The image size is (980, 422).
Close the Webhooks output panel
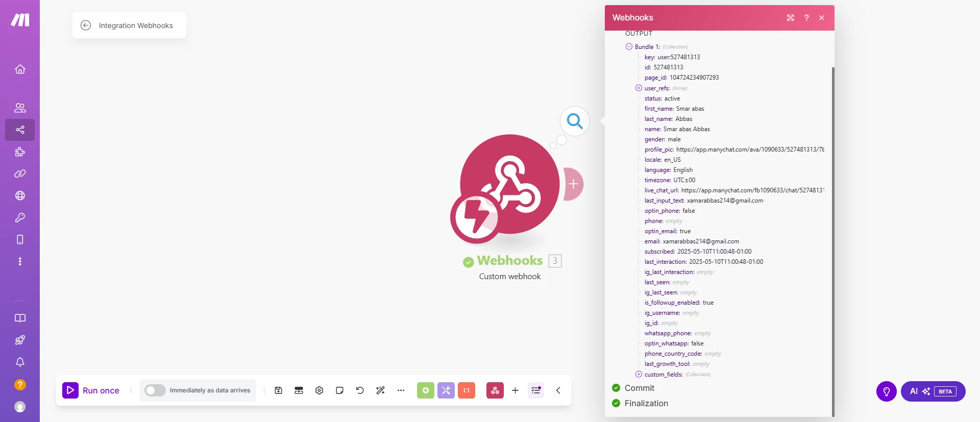pyautogui.click(x=822, y=18)
